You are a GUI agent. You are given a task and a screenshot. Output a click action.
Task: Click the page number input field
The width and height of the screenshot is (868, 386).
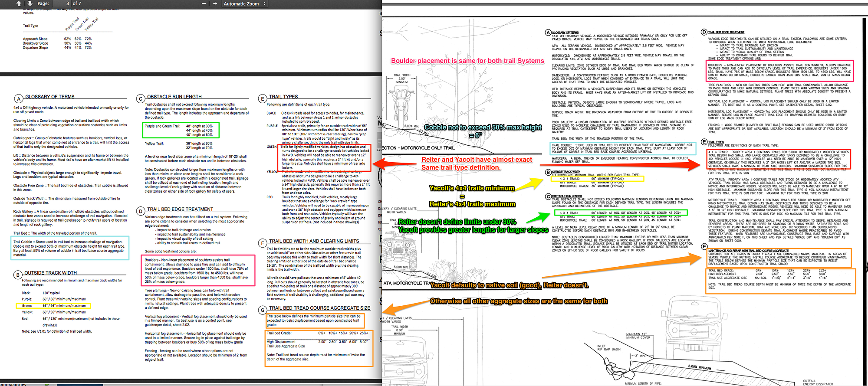click(x=62, y=3)
